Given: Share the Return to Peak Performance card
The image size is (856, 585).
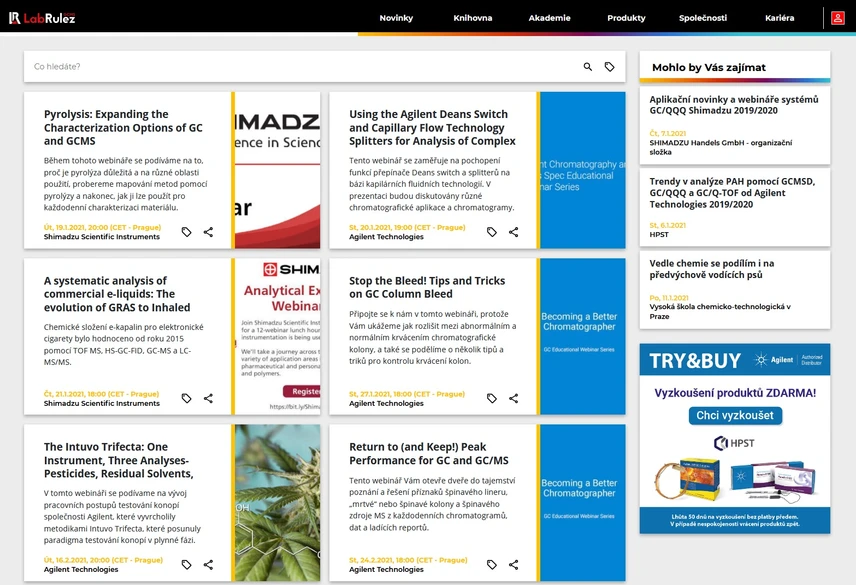Looking at the screenshot, I should pos(514,565).
